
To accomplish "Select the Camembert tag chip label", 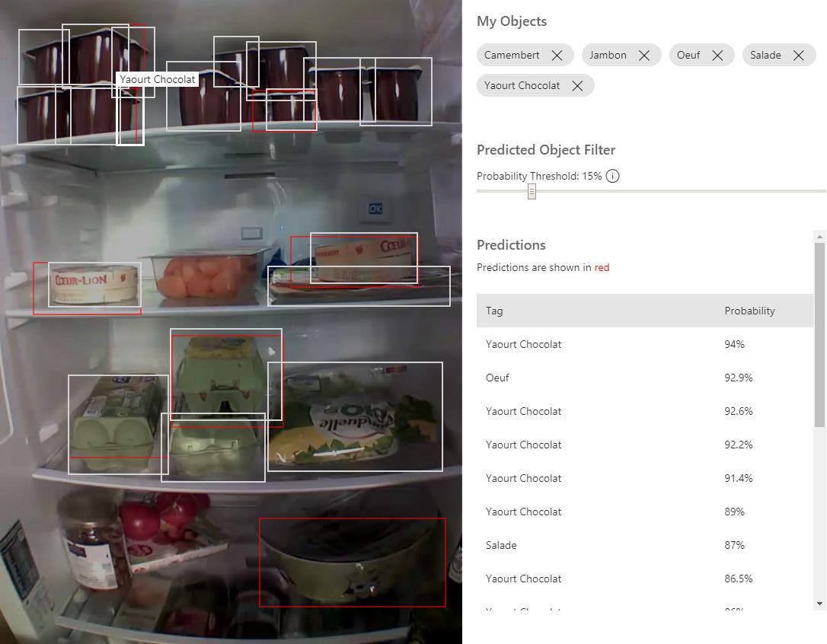I will tap(512, 56).
